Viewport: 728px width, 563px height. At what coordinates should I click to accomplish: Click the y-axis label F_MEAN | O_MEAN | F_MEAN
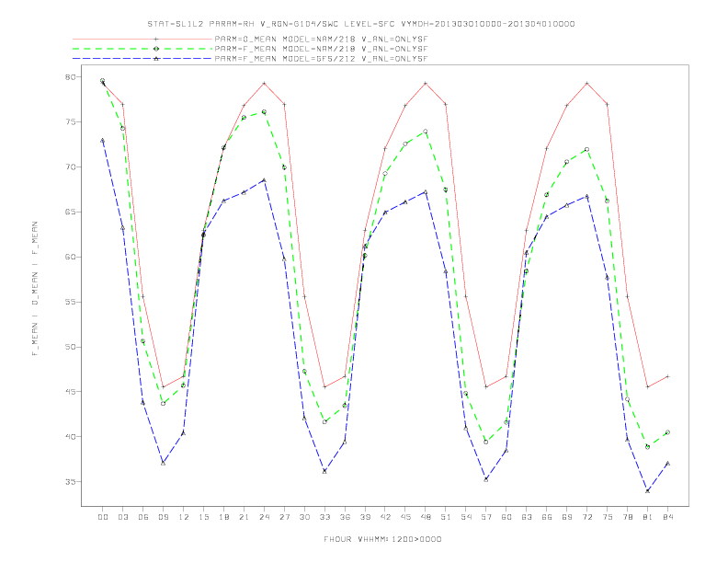35,289
